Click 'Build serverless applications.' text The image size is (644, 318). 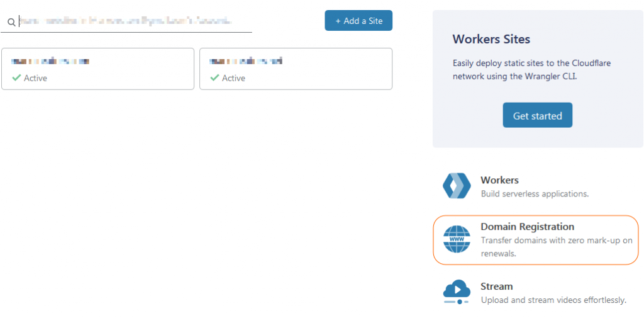535,194
